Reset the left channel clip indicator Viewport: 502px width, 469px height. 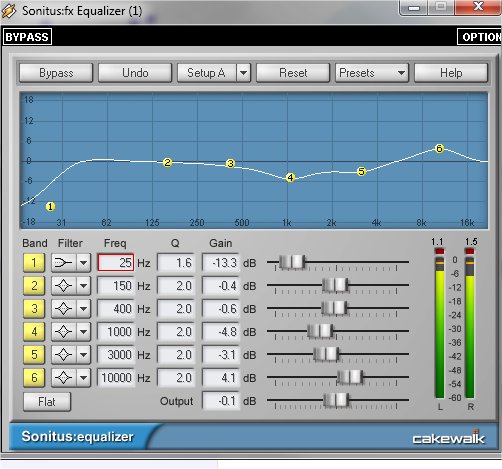pos(440,251)
